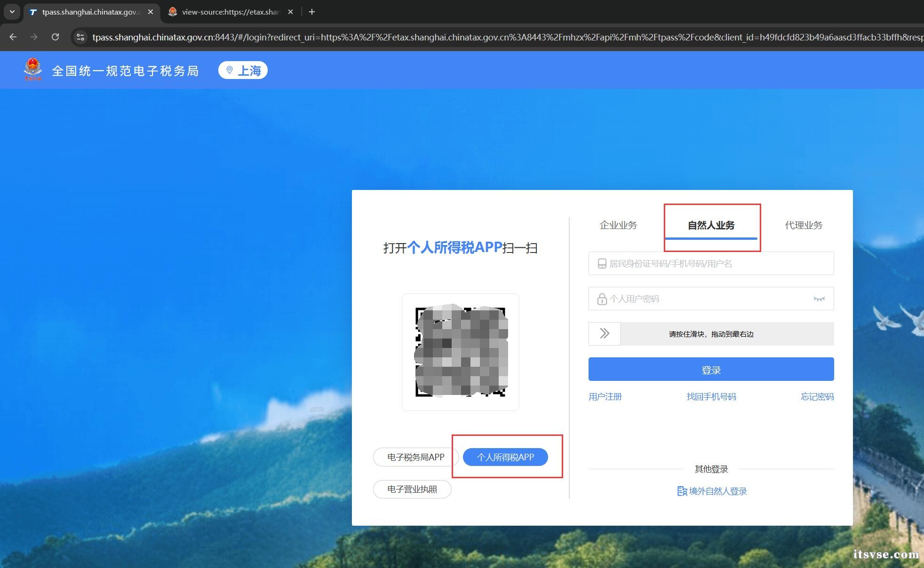Reload the page with the refresh icon
This screenshot has height=568, width=924.
point(55,37)
